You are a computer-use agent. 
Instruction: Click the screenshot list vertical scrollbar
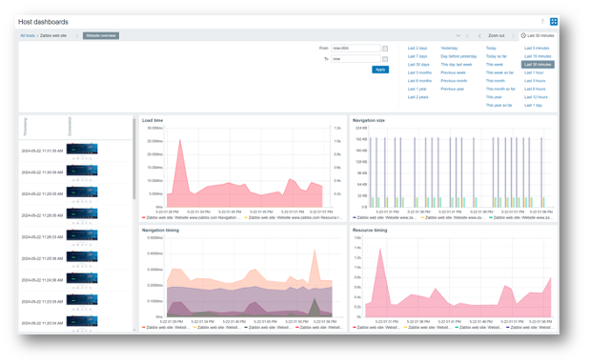pyautogui.click(x=134, y=158)
